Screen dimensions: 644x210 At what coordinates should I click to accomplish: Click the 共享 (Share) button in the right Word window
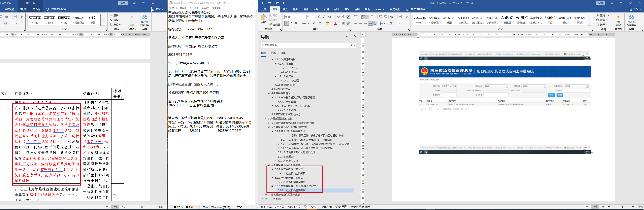[x=635, y=9]
